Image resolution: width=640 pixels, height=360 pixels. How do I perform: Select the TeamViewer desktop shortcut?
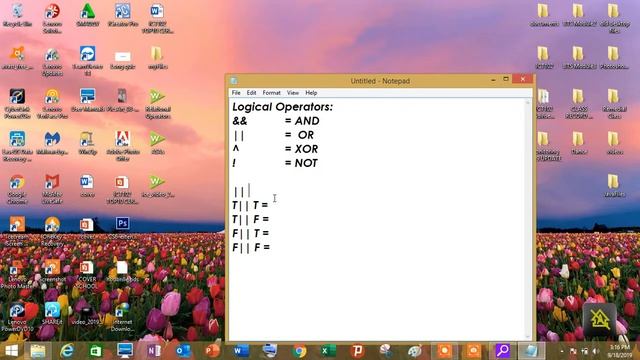coord(87,60)
